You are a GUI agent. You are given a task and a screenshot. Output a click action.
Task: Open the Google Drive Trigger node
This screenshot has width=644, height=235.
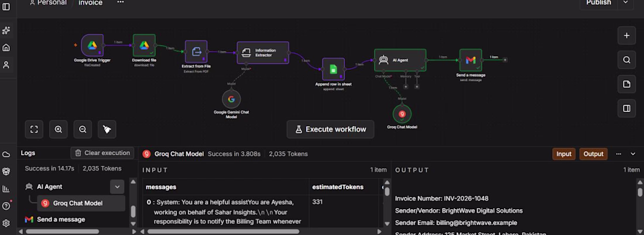[92, 45]
